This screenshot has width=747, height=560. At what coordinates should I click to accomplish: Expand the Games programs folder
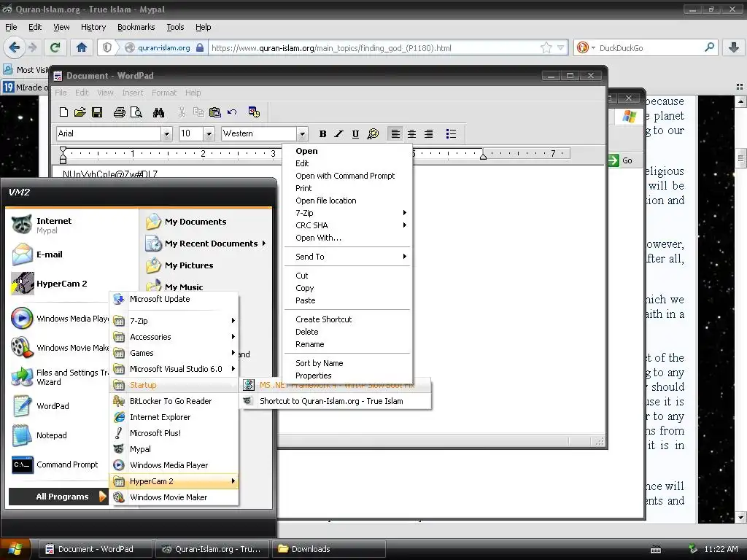(x=174, y=353)
